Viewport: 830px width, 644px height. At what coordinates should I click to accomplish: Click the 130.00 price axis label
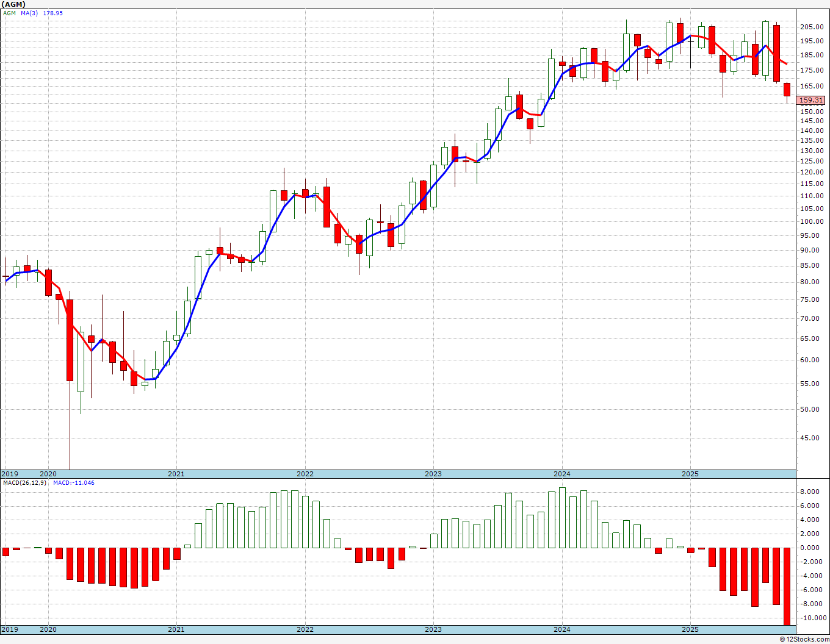(812, 151)
